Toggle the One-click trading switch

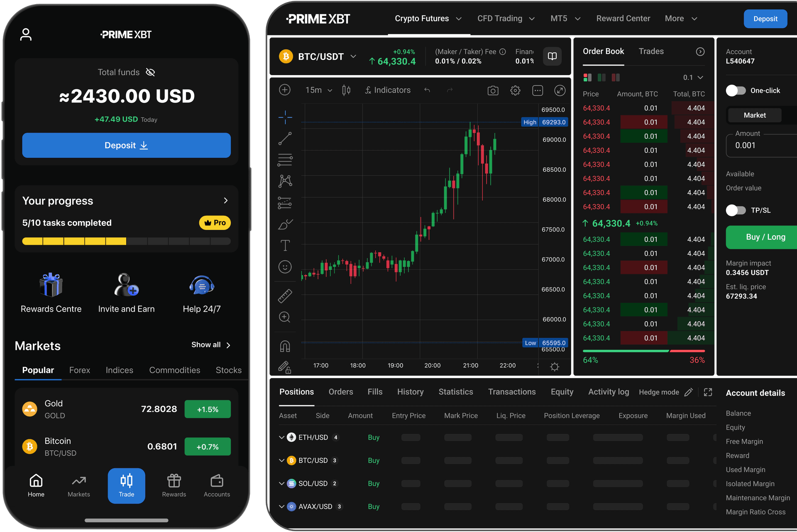click(x=736, y=90)
